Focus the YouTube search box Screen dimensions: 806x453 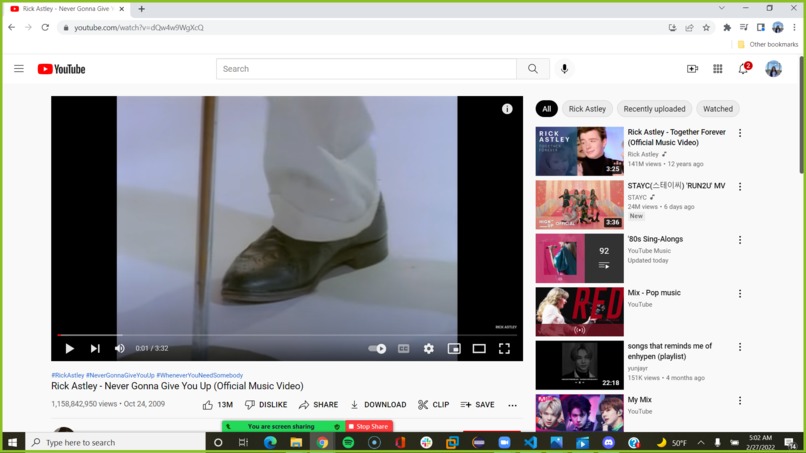[366, 69]
